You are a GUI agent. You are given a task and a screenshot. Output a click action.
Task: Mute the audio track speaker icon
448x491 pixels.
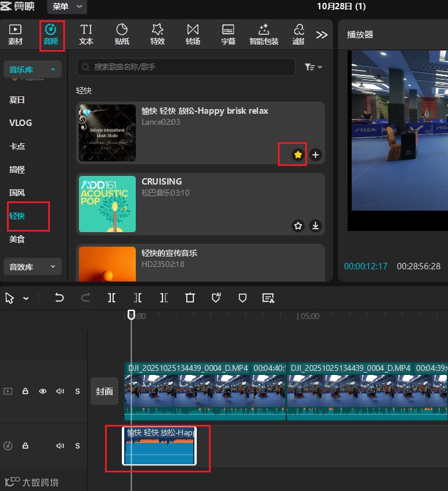(60, 446)
